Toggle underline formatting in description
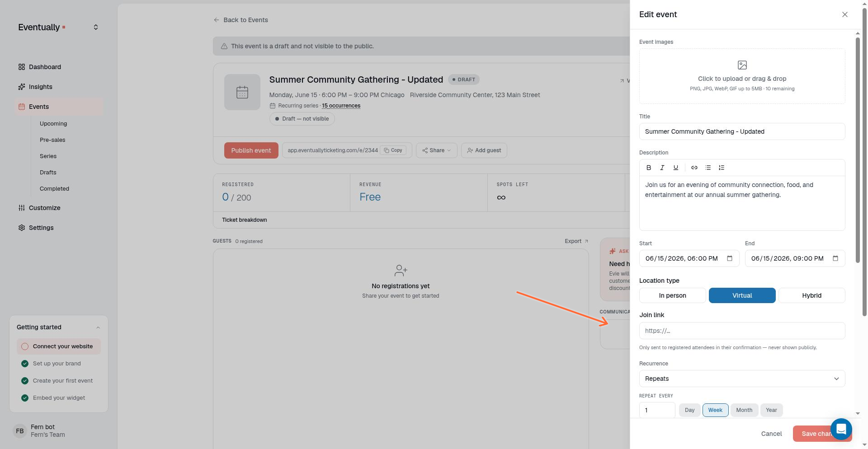Screen dimensions: 868x449 [676, 168]
